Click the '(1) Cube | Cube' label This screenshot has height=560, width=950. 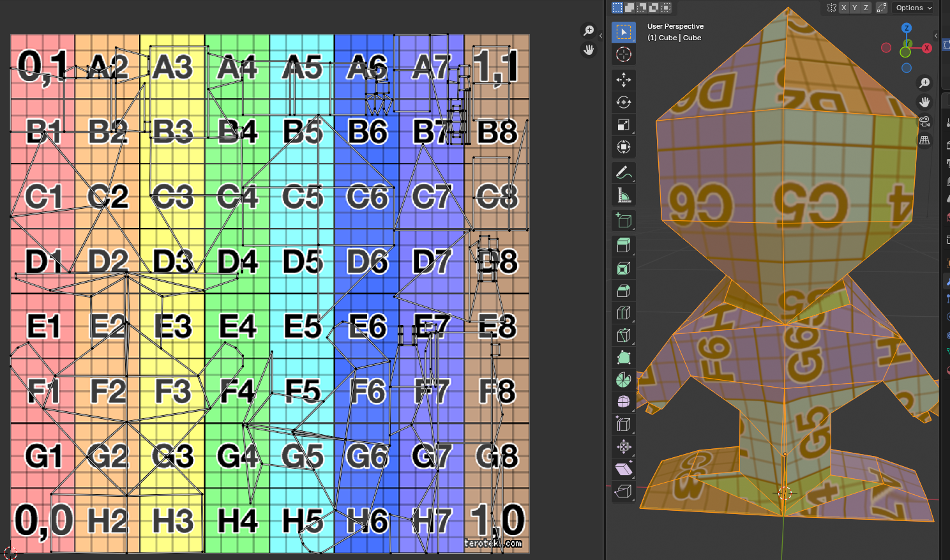tap(674, 38)
